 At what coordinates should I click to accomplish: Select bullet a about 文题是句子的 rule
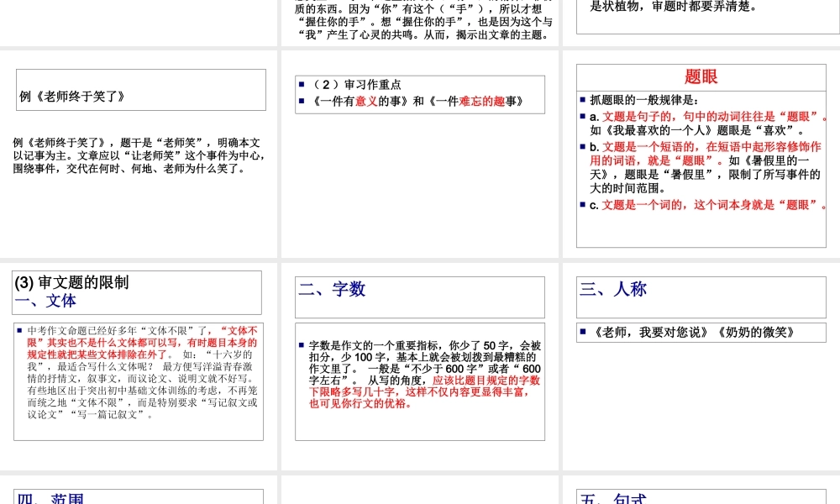[703, 123]
